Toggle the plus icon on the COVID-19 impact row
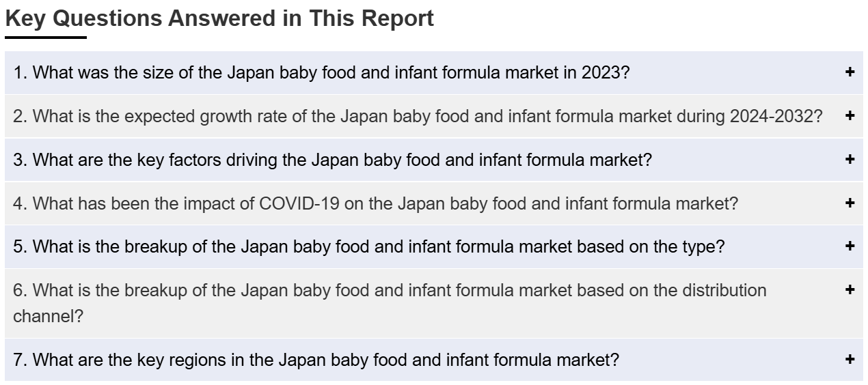Image resolution: width=868 pixels, height=385 pixels. [850, 203]
